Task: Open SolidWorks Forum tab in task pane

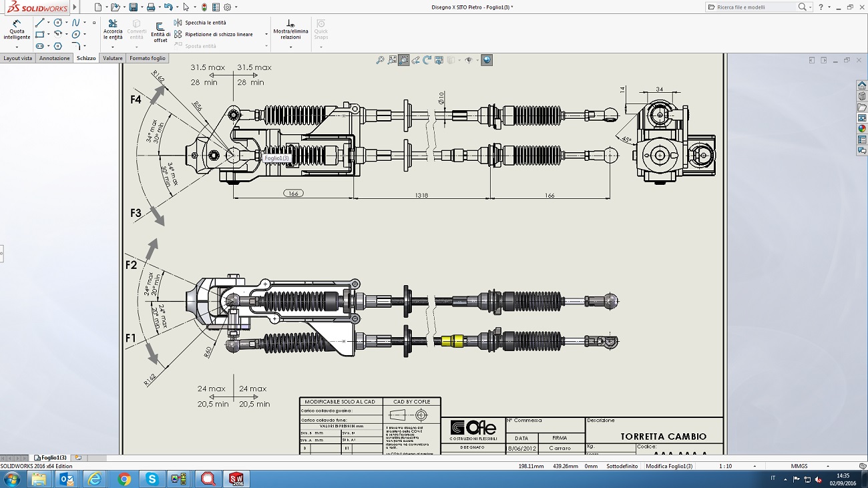Action: point(862,151)
